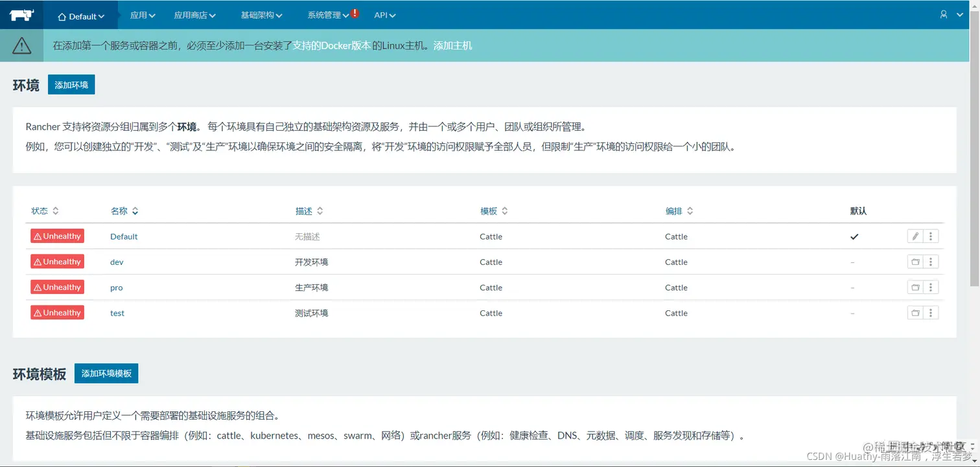The width and height of the screenshot is (980, 467).
Task: Click the 添加环境 button
Action: [x=71, y=85]
